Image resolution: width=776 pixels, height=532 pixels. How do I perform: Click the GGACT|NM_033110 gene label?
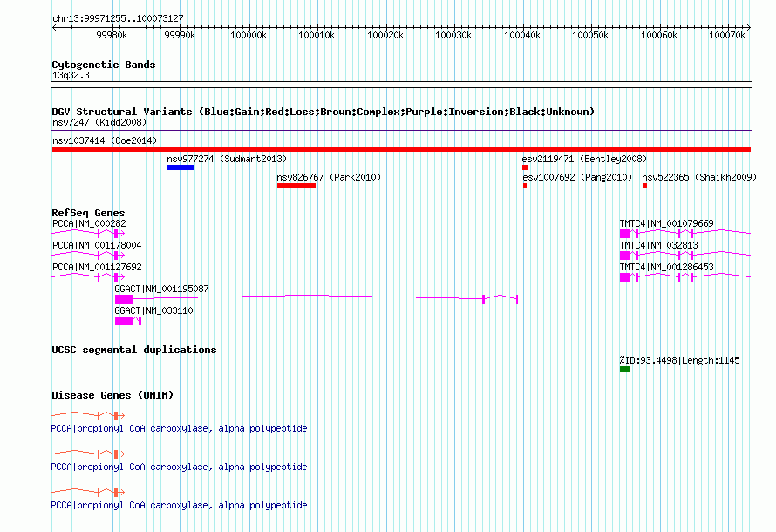click(154, 310)
